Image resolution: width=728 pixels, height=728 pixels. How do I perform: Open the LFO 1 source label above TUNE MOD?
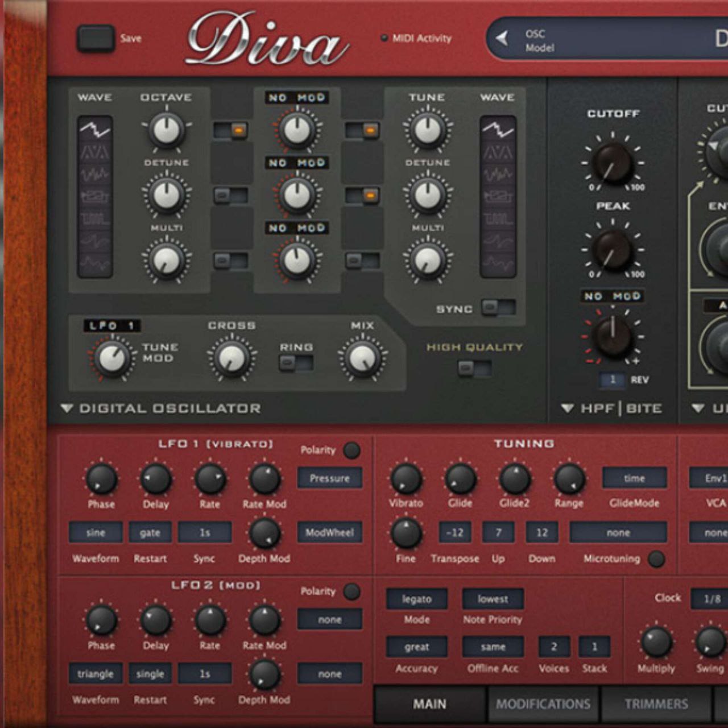[x=112, y=326]
